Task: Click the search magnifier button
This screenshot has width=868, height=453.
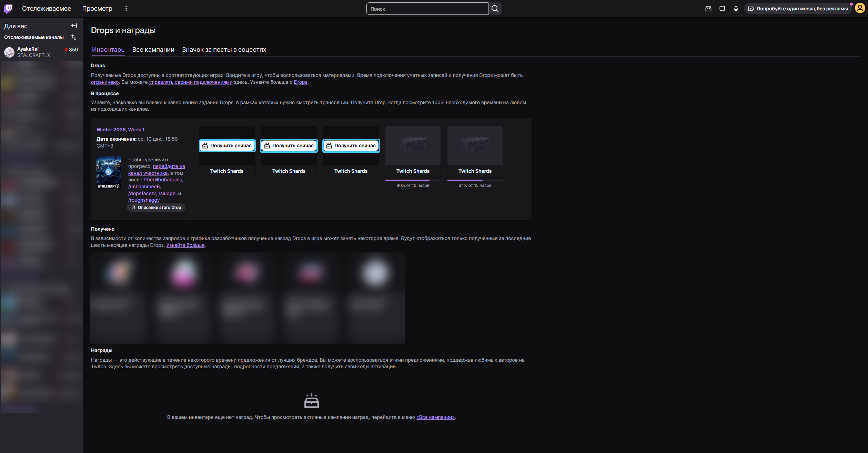Action: pos(495,9)
